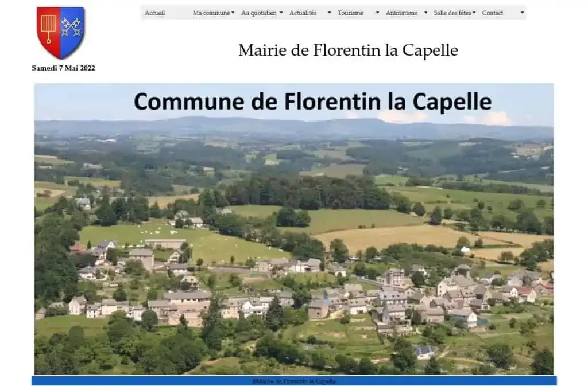588x386 pixels.
Task: Open the Contact menu
Action: pos(492,11)
